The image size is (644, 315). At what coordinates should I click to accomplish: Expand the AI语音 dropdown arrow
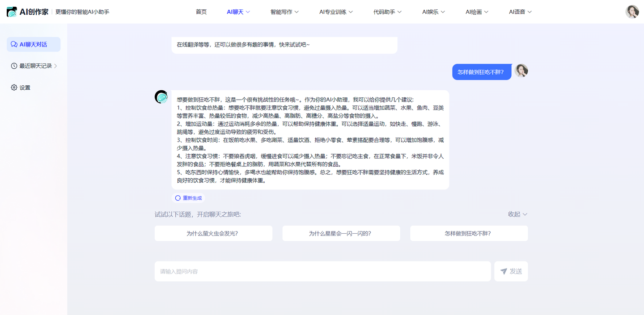[x=530, y=12]
